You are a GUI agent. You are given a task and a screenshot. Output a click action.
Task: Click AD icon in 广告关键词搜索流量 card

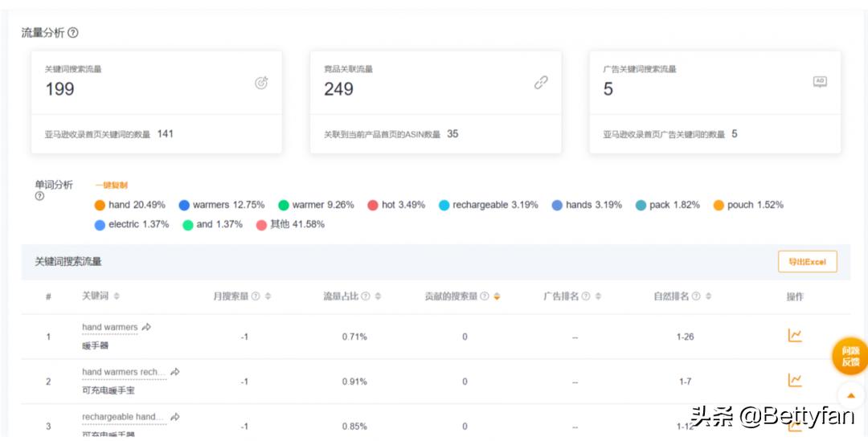click(x=820, y=82)
